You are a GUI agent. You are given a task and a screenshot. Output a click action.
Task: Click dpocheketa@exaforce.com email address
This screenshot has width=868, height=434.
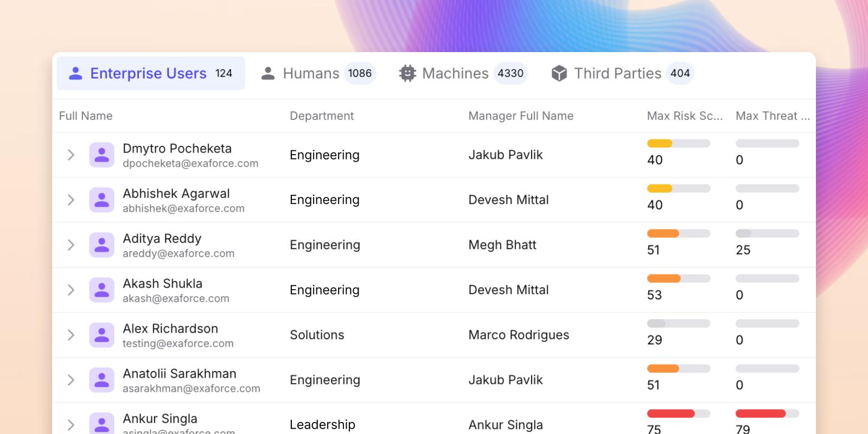pos(190,164)
